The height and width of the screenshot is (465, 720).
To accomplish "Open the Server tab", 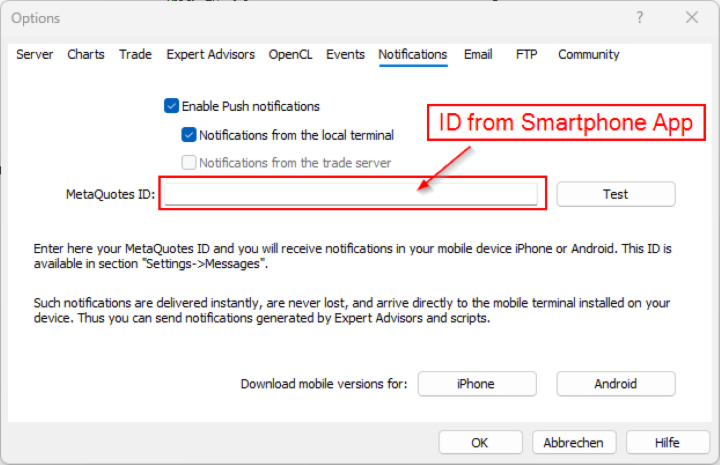I will [34, 55].
